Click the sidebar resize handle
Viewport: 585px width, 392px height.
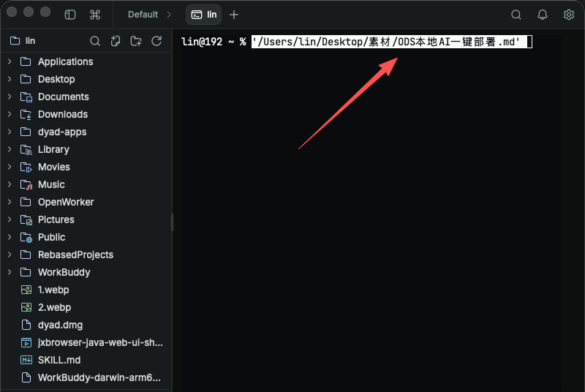coord(173,222)
